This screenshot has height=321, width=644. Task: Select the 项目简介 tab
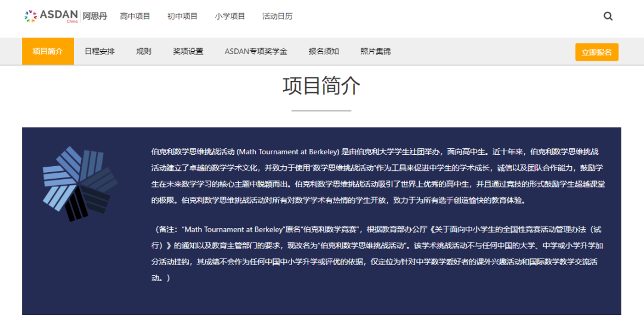pos(48,52)
